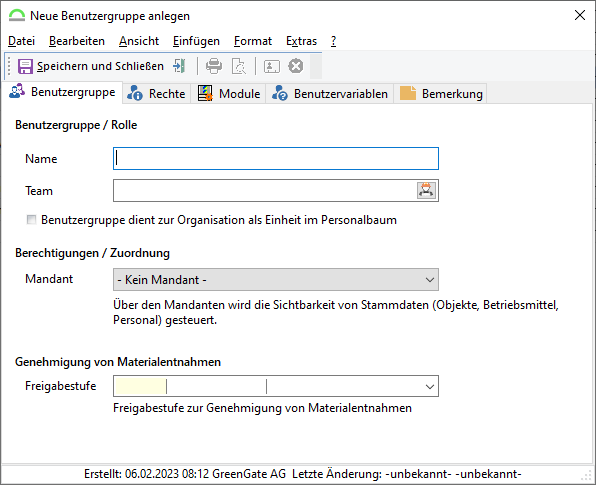
Task: Switch to the Bemerkung tab
Action: pos(441,94)
